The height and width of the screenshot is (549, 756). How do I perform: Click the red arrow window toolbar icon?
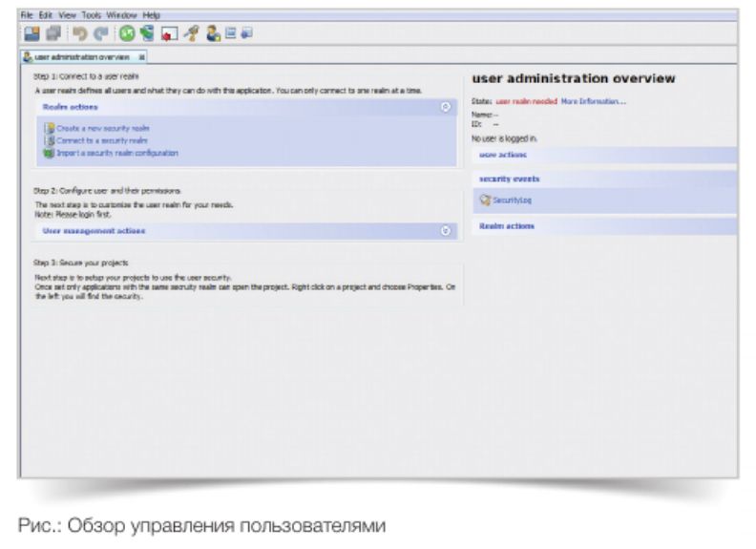(169, 33)
